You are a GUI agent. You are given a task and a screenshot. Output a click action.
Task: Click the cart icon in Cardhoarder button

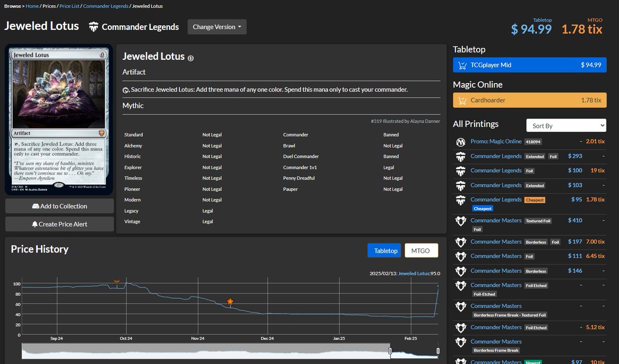pos(462,100)
